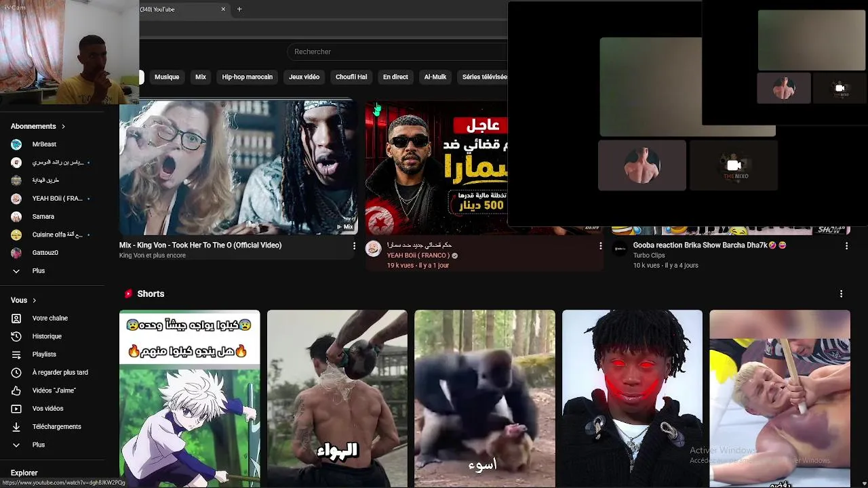Visit the Turbo Clips channel name
This screenshot has height=488, width=868.
(x=649, y=256)
